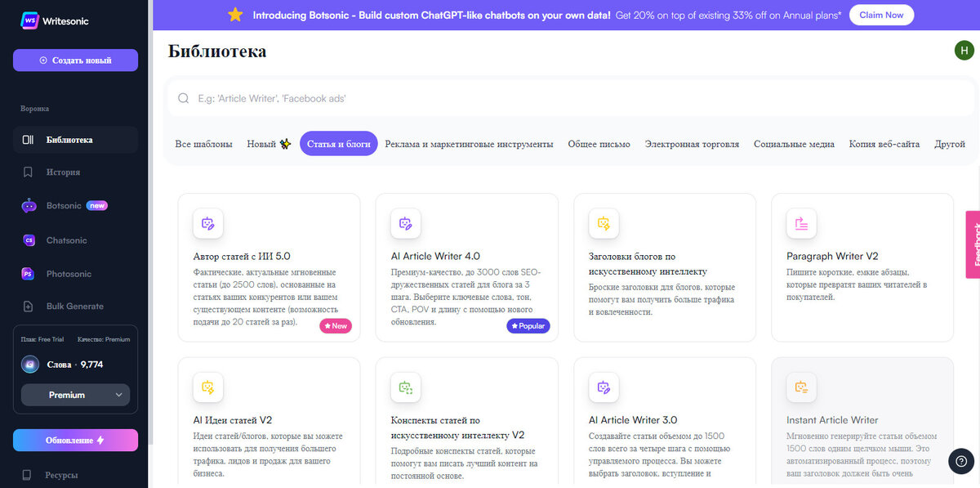Open the Библиотека sidebar icon
Screen dimensions: 980x488
pos(28,140)
